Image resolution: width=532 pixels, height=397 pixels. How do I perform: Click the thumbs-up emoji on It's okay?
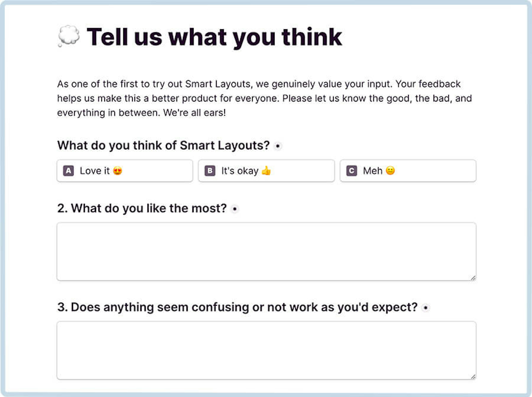coord(266,171)
